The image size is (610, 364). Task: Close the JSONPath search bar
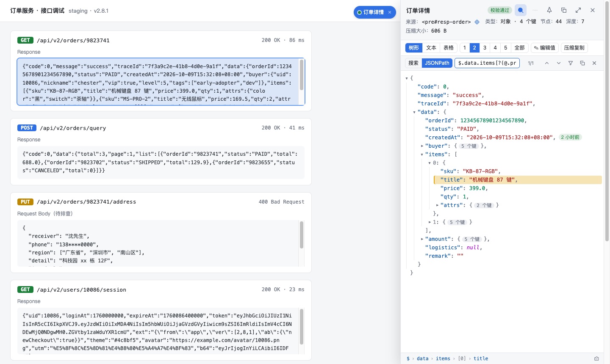[x=594, y=63]
